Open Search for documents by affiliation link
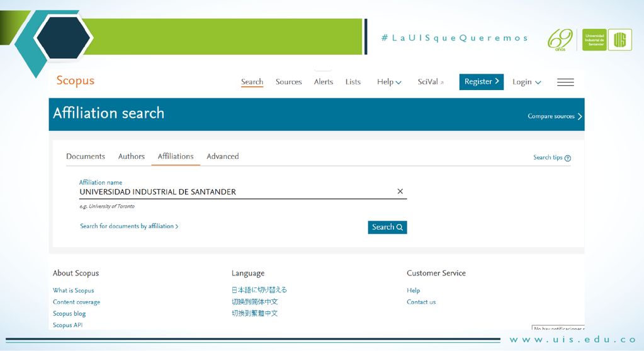 tap(129, 226)
